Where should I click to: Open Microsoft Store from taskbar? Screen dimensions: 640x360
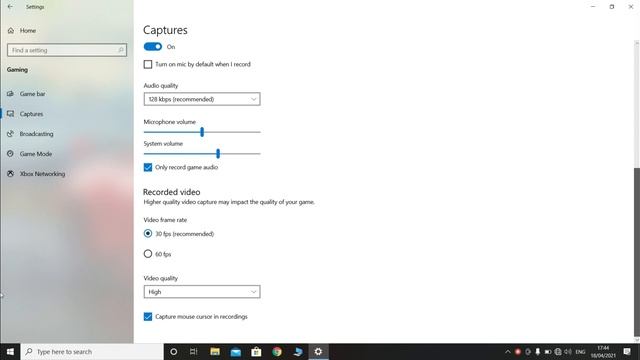coord(256,351)
